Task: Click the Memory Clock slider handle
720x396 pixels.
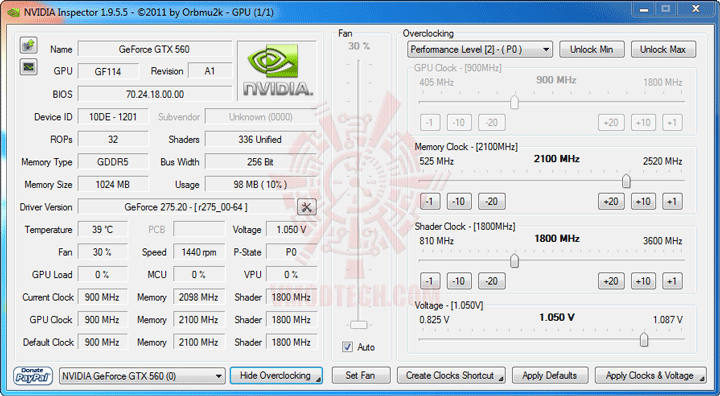Action: pyautogui.click(x=626, y=181)
